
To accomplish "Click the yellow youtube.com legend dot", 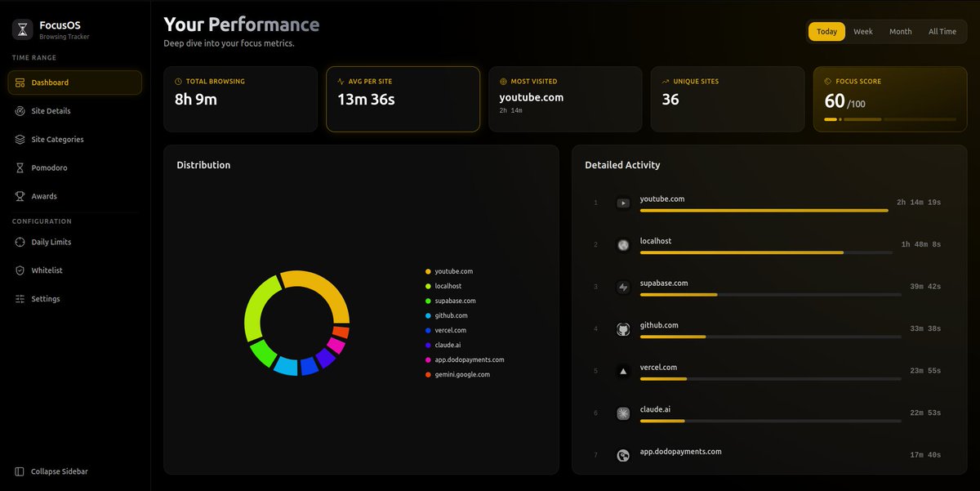I will 428,271.
